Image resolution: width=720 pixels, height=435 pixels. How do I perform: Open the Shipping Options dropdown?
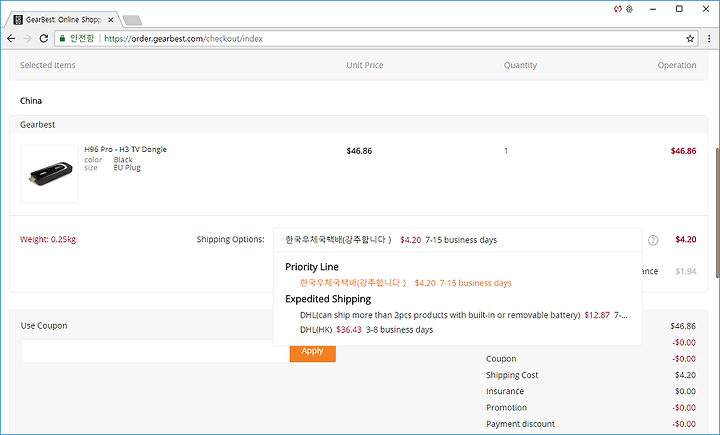tap(457, 240)
